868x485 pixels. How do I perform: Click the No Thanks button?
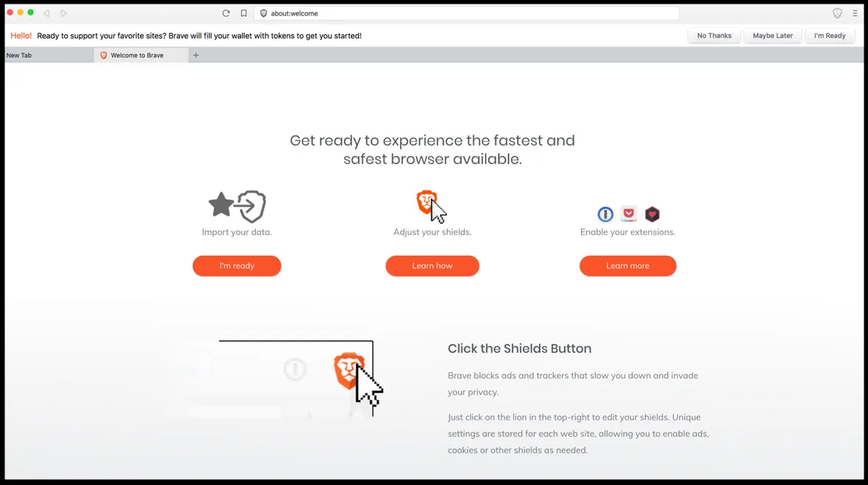pos(714,35)
